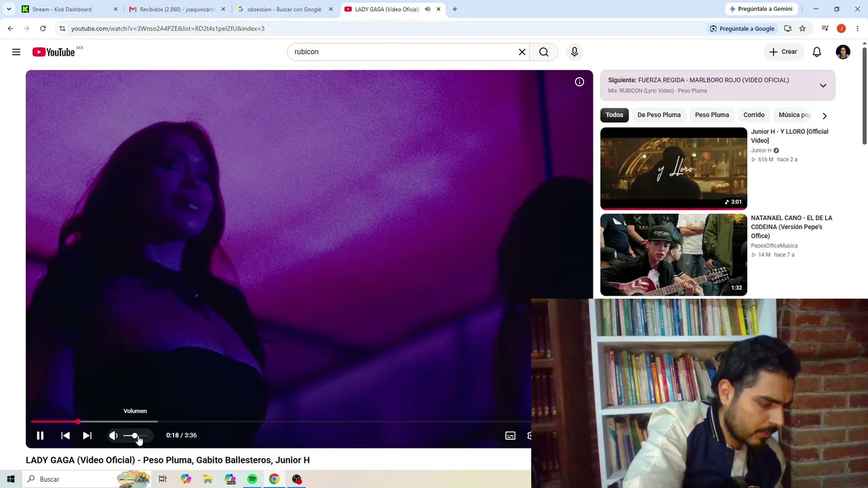Filter by the Peso Pluma chip
The image size is (868, 488).
point(712,115)
